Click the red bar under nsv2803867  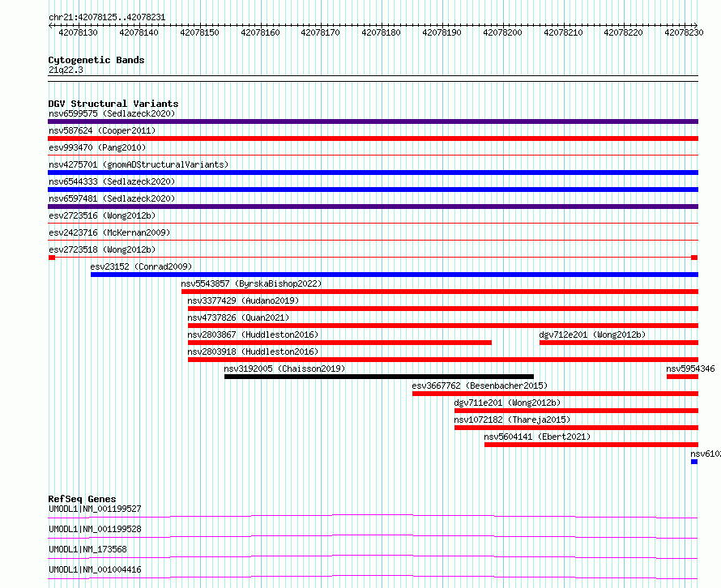point(339,343)
